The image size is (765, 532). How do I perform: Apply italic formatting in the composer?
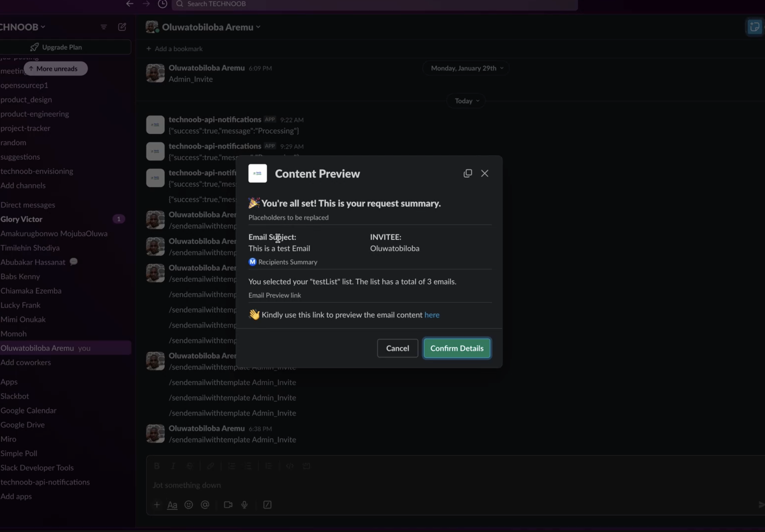coord(173,466)
